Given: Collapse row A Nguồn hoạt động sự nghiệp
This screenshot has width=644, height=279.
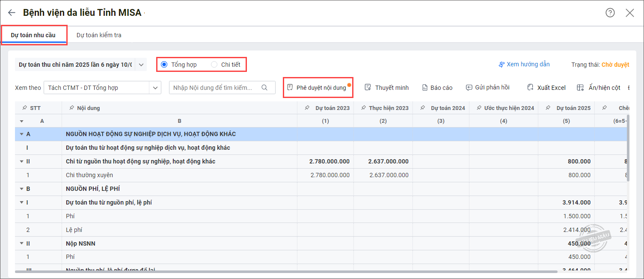Looking at the screenshot, I should [x=21, y=134].
